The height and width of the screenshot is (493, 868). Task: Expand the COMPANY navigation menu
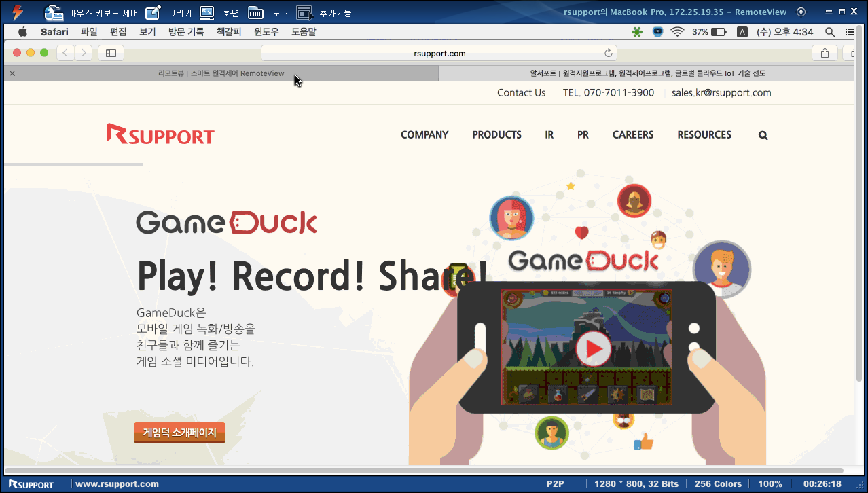pos(424,134)
